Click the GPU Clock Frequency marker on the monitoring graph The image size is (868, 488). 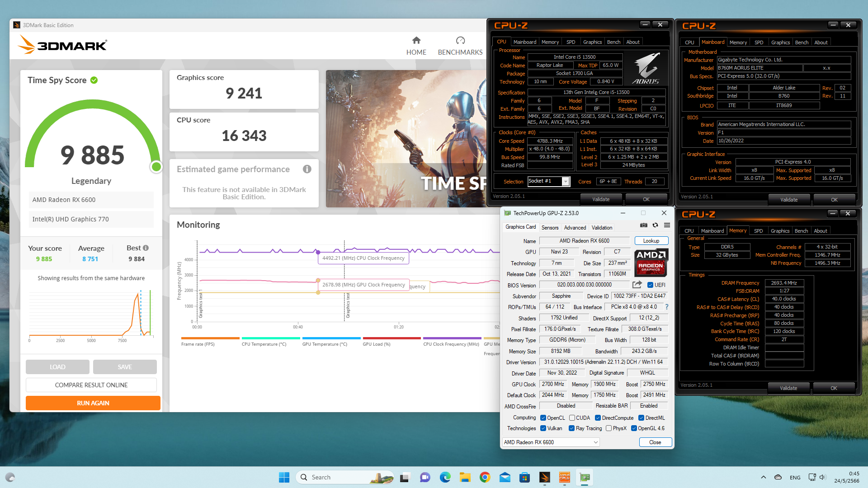point(318,280)
